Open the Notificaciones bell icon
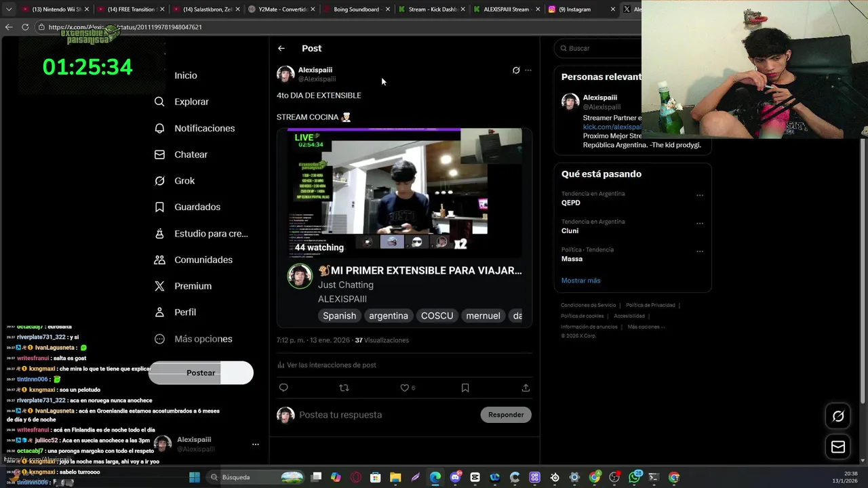The width and height of the screenshot is (868, 488). [x=159, y=128]
